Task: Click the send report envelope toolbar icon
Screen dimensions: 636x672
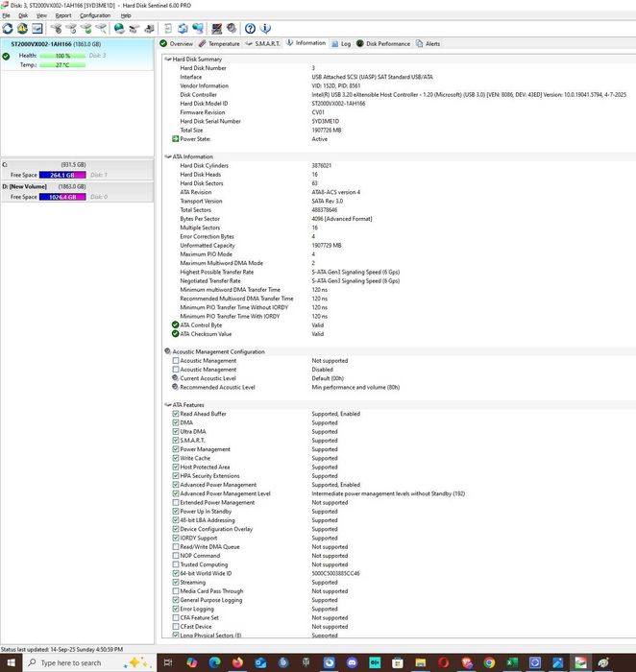Action: 135,29
